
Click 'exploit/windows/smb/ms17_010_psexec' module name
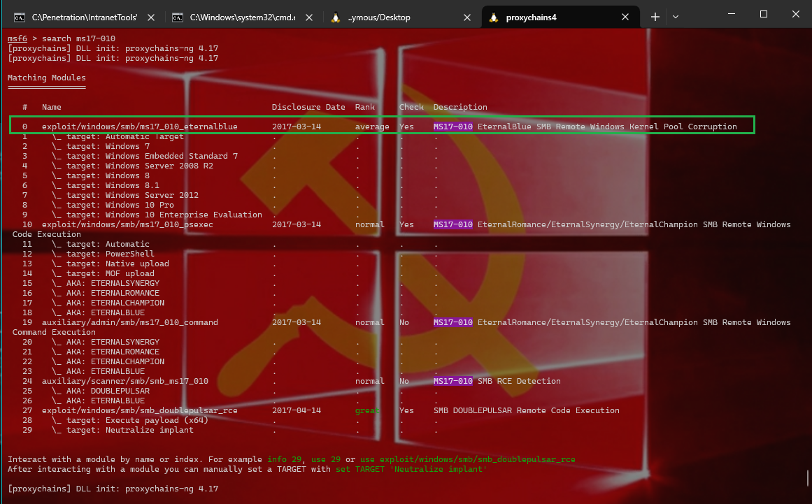[127, 224]
